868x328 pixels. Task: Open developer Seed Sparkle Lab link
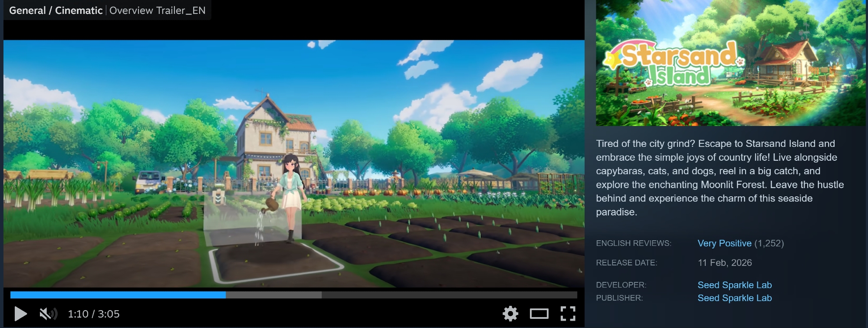[734, 285]
